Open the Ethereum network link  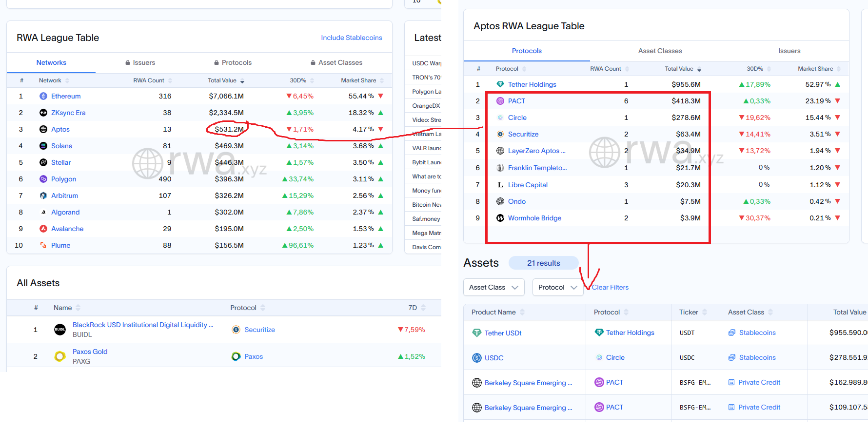click(66, 96)
